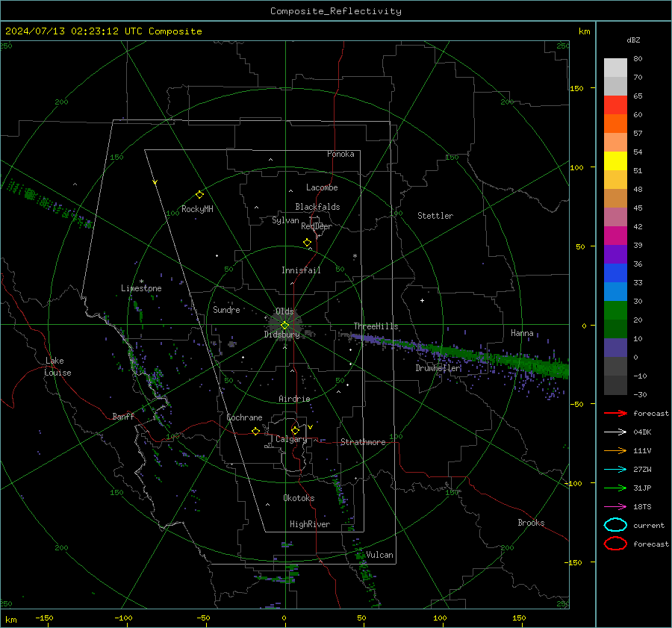
Task: Click the Banff label
Action: click(x=123, y=416)
